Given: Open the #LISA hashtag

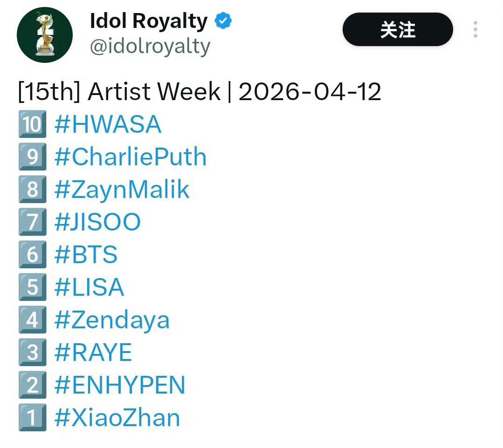Looking at the screenshot, I should (89, 287).
